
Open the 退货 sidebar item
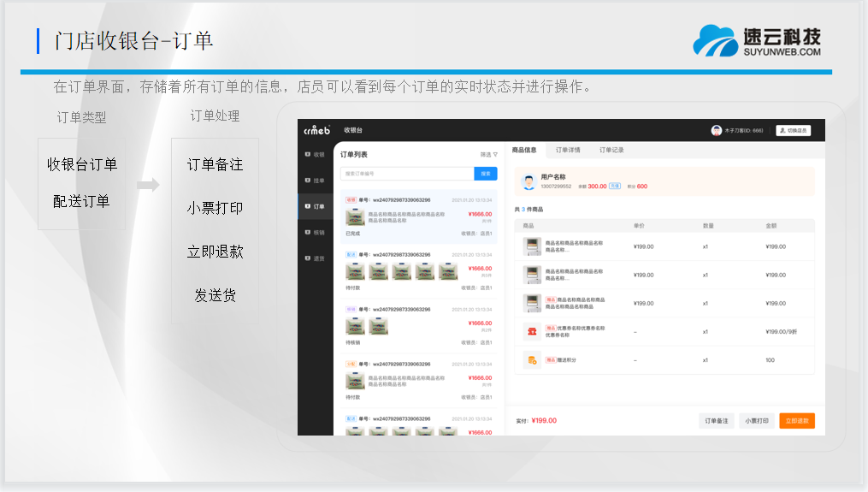tap(315, 258)
